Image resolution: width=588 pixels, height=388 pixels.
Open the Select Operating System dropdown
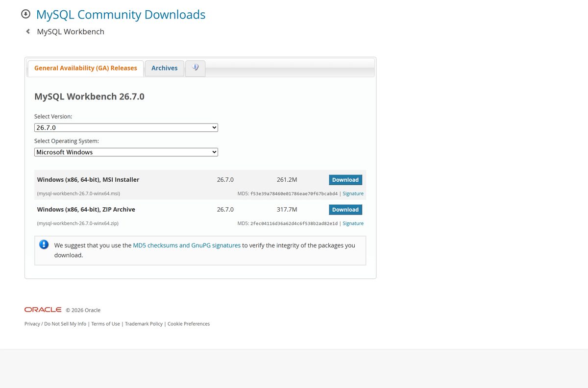[126, 152]
